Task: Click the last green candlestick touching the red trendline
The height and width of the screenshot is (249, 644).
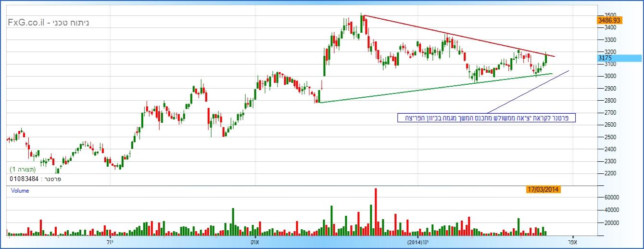Action: pyautogui.click(x=546, y=60)
